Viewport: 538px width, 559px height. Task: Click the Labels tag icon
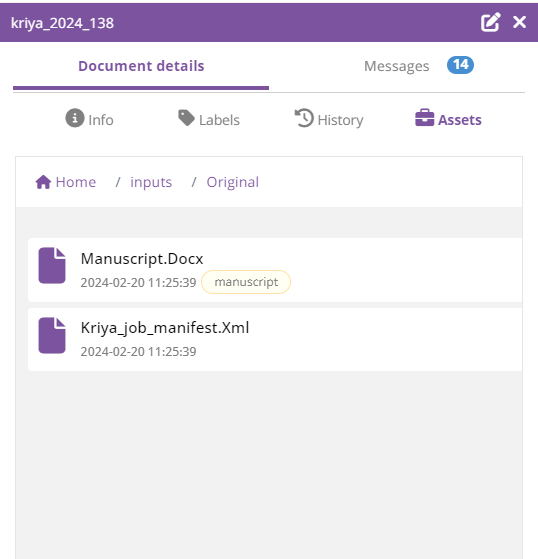[186, 118]
